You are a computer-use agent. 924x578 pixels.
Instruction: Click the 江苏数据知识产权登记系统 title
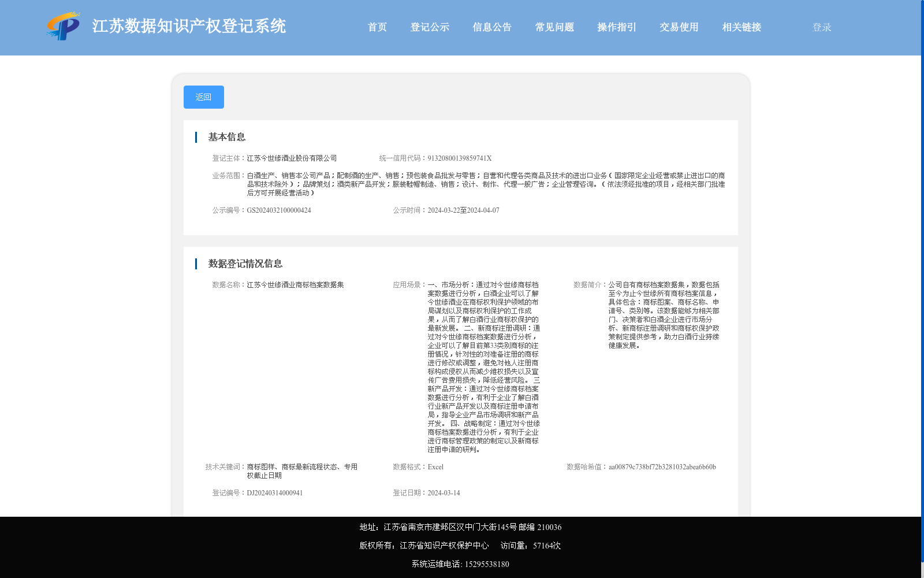click(x=189, y=26)
